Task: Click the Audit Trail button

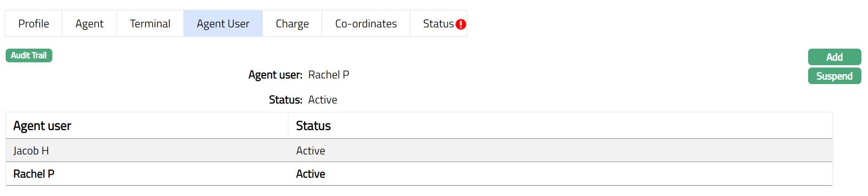Action: point(29,56)
